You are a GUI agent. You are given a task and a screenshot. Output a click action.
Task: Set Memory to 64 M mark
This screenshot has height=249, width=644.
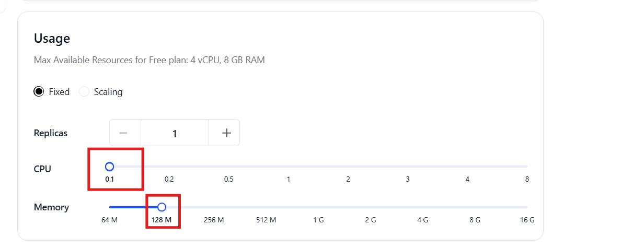click(109, 220)
